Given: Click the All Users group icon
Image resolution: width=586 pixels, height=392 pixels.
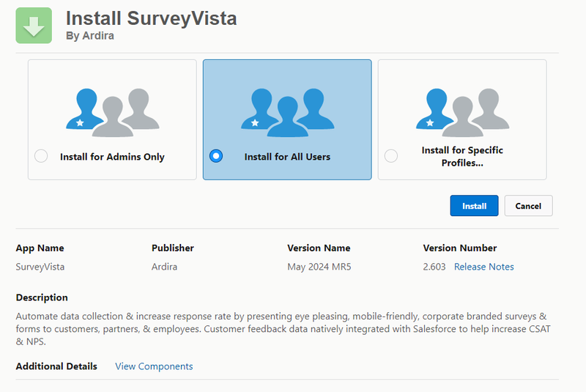Looking at the screenshot, I should point(287,113).
